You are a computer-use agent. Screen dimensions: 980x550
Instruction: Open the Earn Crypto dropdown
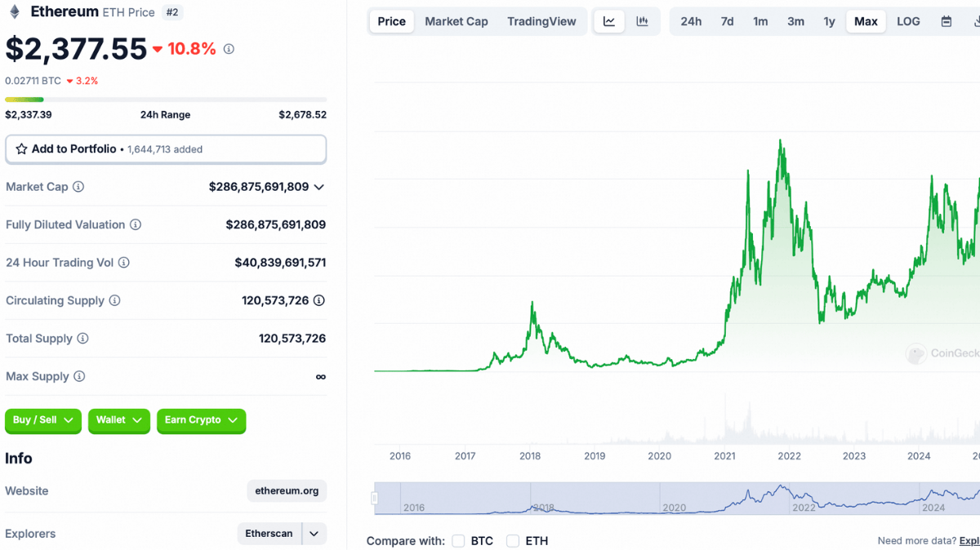tap(201, 420)
